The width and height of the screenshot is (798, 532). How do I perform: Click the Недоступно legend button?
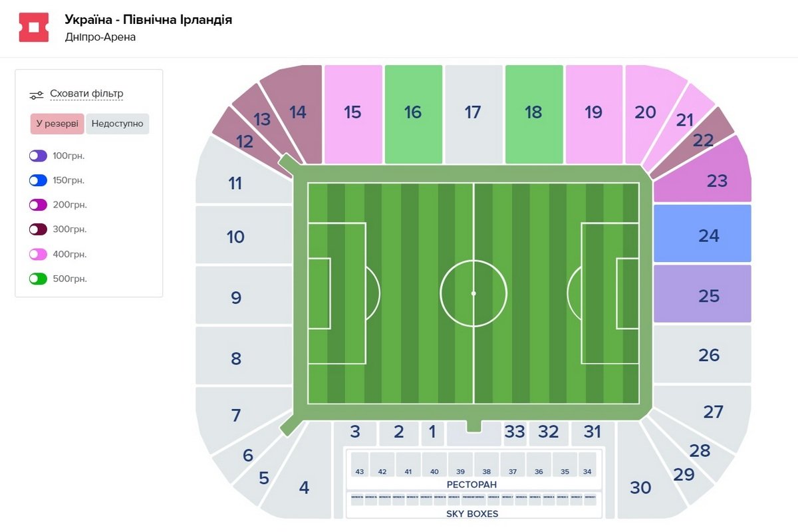(118, 124)
